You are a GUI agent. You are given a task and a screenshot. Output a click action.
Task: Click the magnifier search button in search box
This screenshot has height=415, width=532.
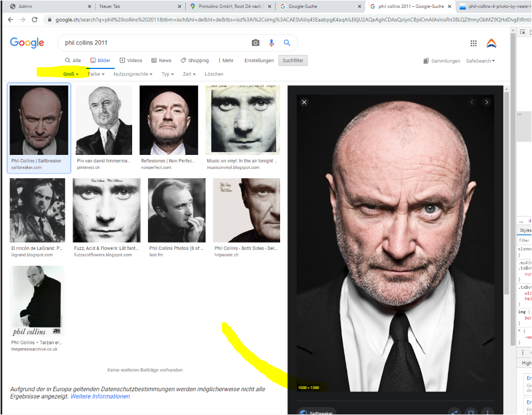coord(287,43)
